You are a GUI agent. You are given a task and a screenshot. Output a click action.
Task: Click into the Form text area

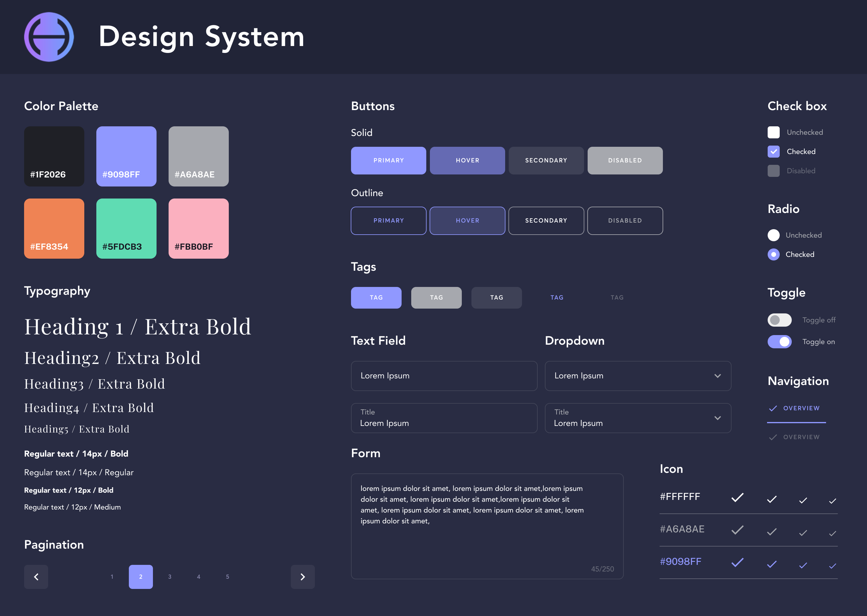coord(487,526)
